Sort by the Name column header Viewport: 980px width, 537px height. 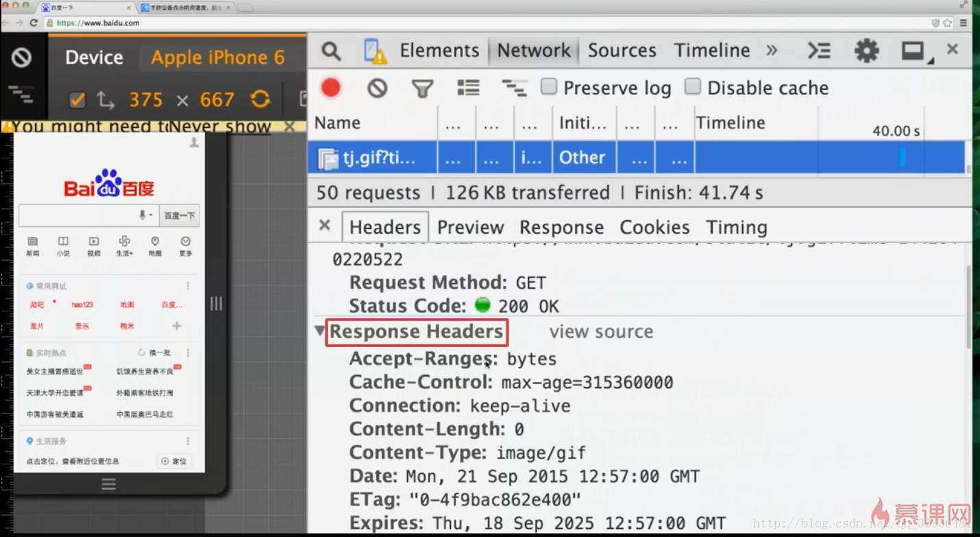coord(372,123)
